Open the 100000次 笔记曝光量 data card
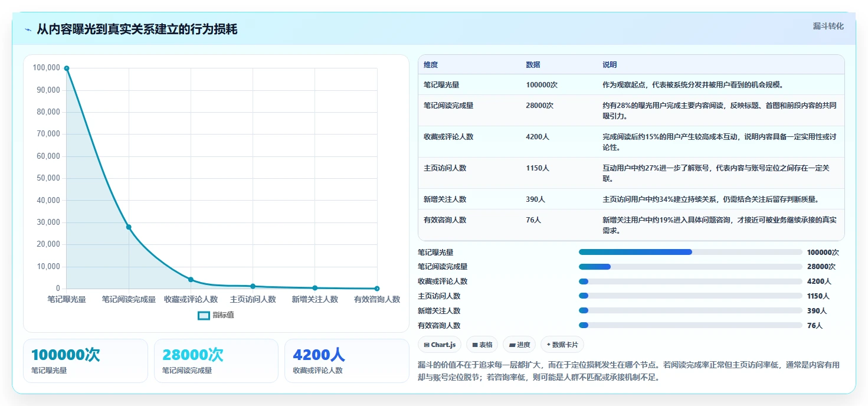 pyautogui.click(x=86, y=361)
